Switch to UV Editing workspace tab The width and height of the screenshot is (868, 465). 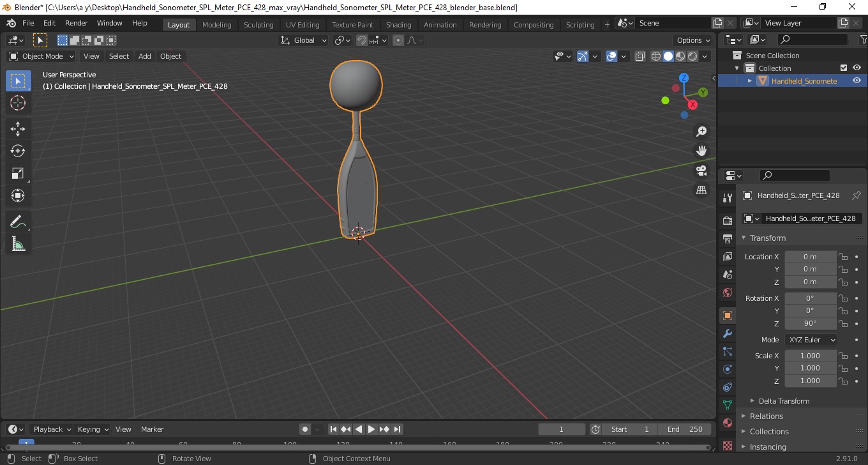(x=303, y=25)
